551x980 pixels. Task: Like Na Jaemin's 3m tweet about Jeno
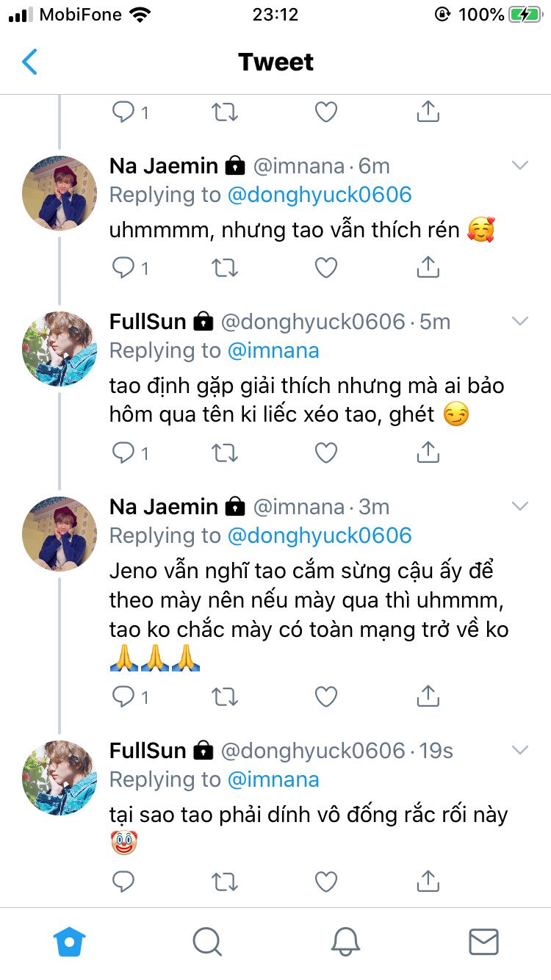click(x=325, y=696)
